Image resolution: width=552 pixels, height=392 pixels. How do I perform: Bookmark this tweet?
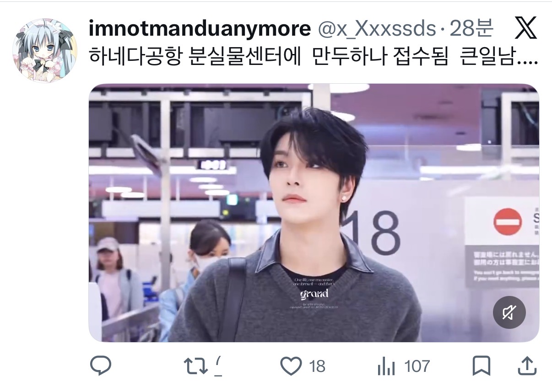point(482,366)
